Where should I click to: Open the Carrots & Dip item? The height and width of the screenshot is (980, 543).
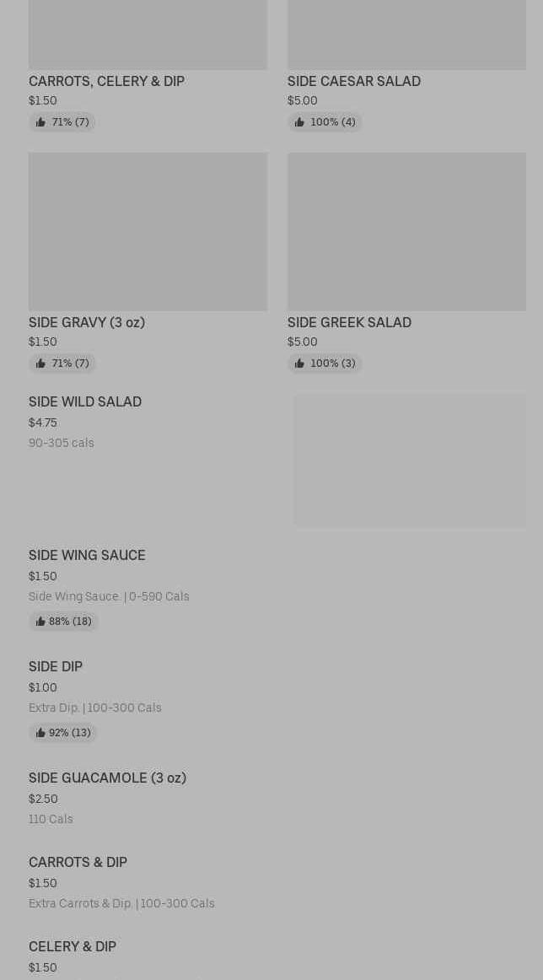coord(78,862)
